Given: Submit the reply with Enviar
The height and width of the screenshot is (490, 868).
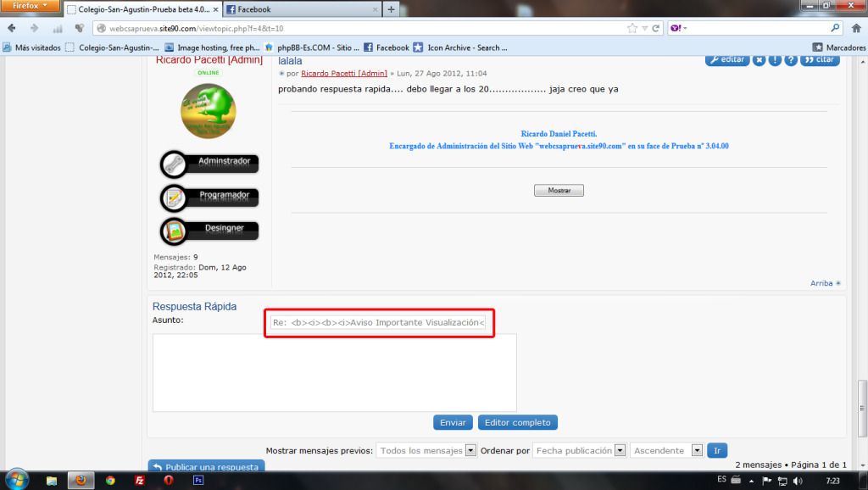Looking at the screenshot, I should pyautogui.click(x=453, y=422).
